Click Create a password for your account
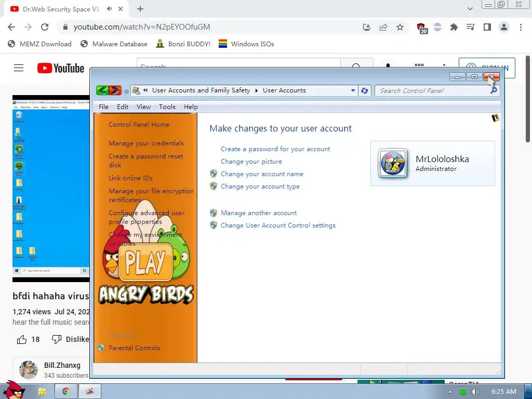Viewport: 532px width, 399px height. pyautogui.click(x=275, y=149)
